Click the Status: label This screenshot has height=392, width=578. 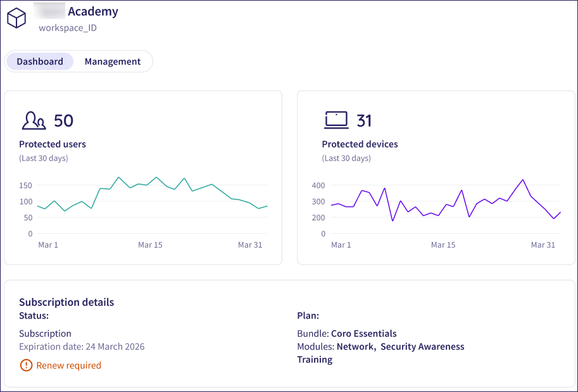[x=34, y=315]
